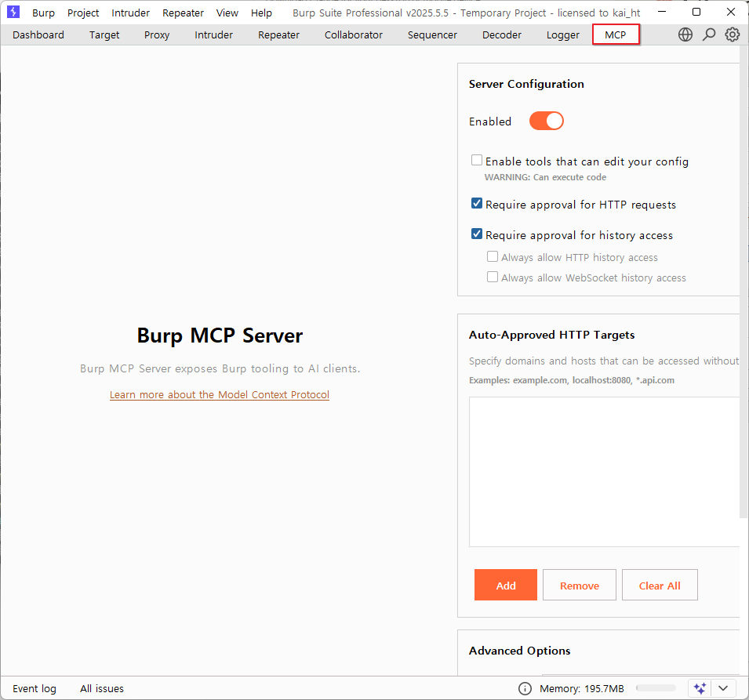
Task: Click the search magnifier icon
Action: (x=709, y=34)
